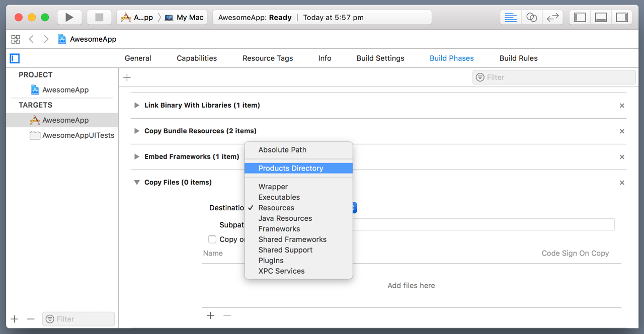The width and height of the screenshot is (644, 334).
Task: Run the app with the Play button
Action: (x=69, y=17)
